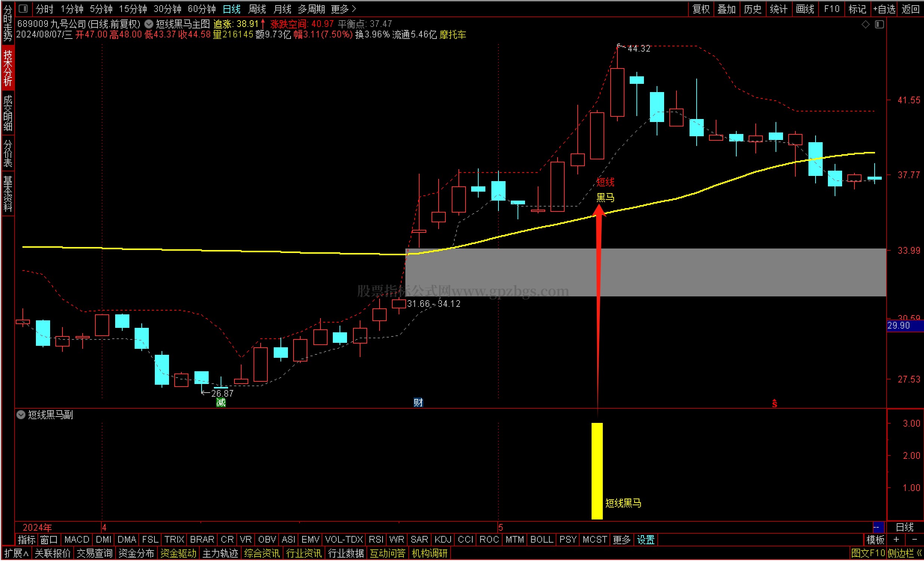Viewport: 924px width, 561px height.
Task: Click the diamond icon in the chart corner
Action: (866, 24)
